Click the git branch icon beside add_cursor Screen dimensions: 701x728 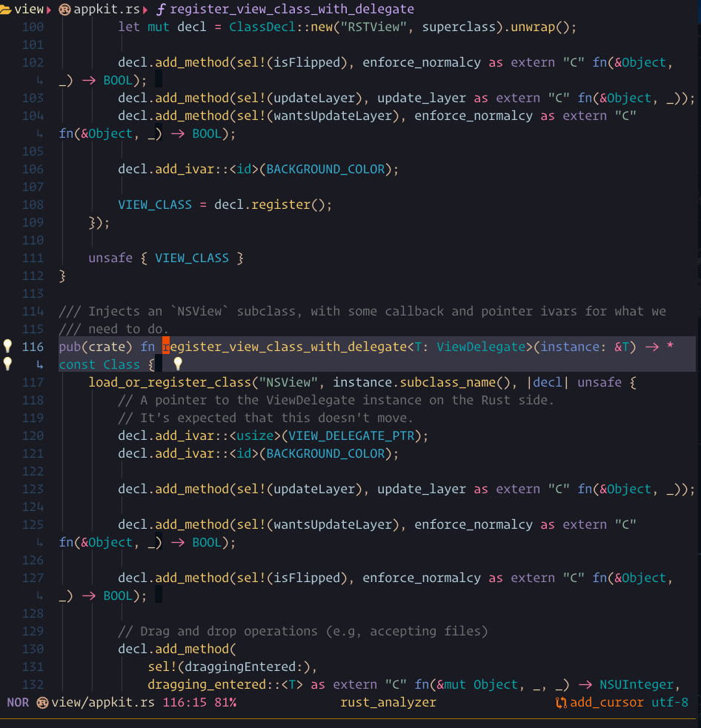coord(561,703)
